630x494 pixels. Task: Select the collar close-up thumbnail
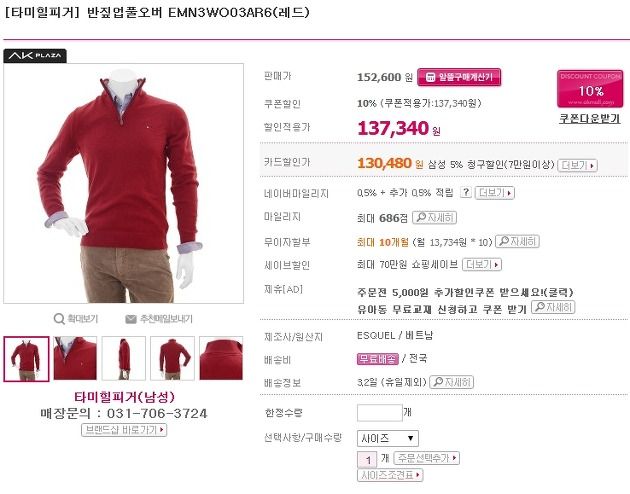pyautogui.click(x=75, y=358)
